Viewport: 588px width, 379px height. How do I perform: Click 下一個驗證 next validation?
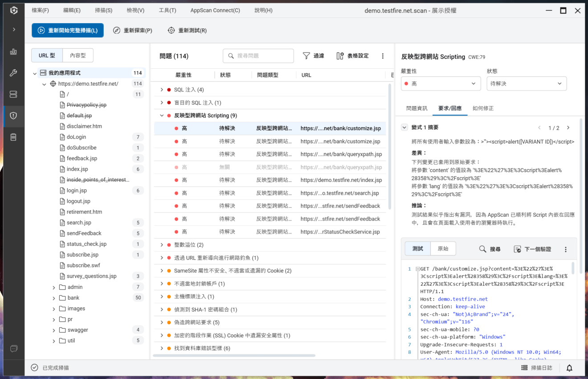coord(532,249)
